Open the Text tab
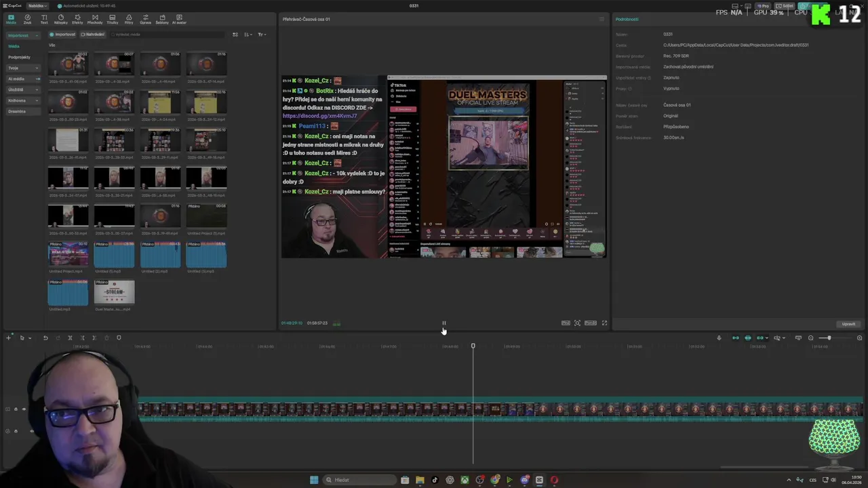Viewport: 868px width, 488px height. click(x=44, y=19)
